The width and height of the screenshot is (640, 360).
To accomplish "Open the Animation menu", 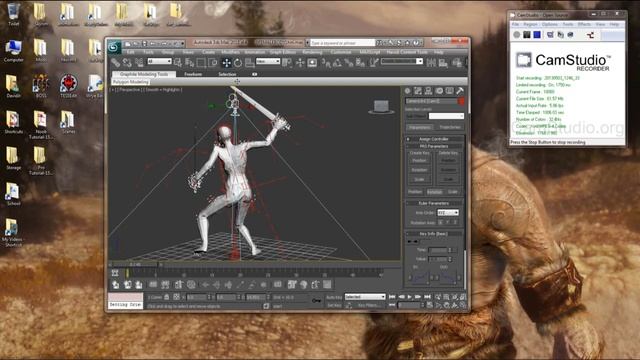I will (x=254, y=52).
